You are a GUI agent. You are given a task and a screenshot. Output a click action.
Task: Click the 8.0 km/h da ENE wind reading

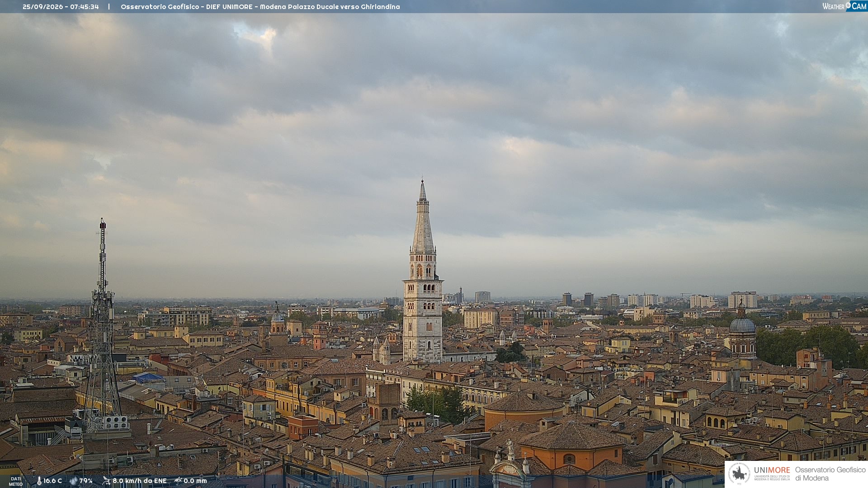[x=140, y=481]
